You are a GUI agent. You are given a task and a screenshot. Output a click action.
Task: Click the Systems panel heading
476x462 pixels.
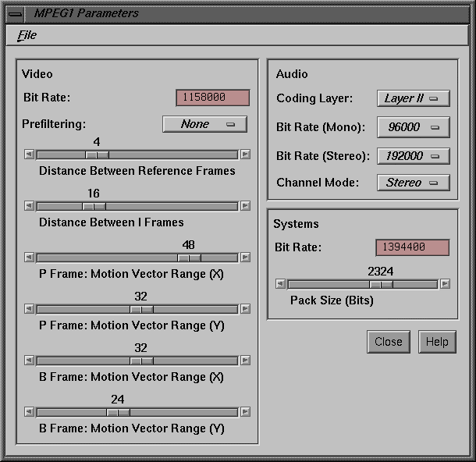(296, 224)
